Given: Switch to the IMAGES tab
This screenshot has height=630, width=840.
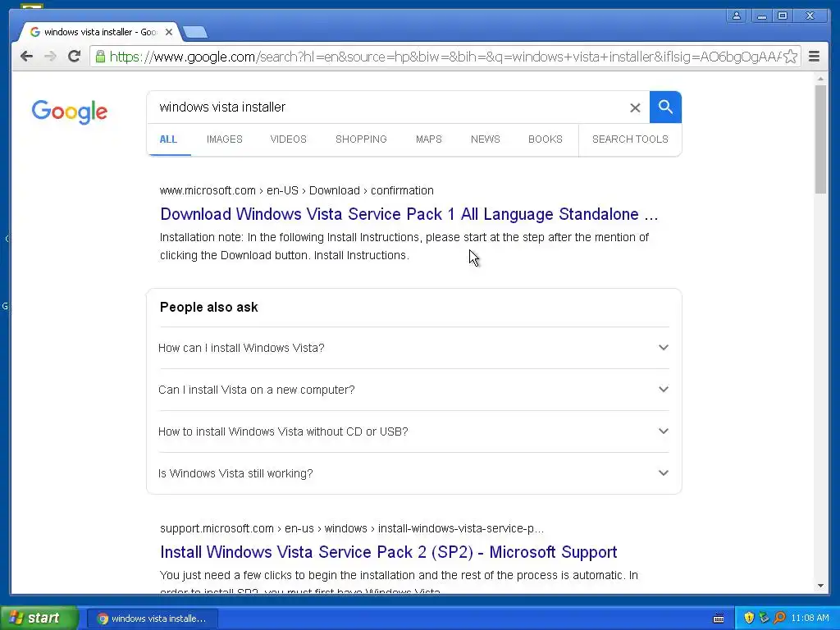Looking at the screenshot, I should click(225, 139).
